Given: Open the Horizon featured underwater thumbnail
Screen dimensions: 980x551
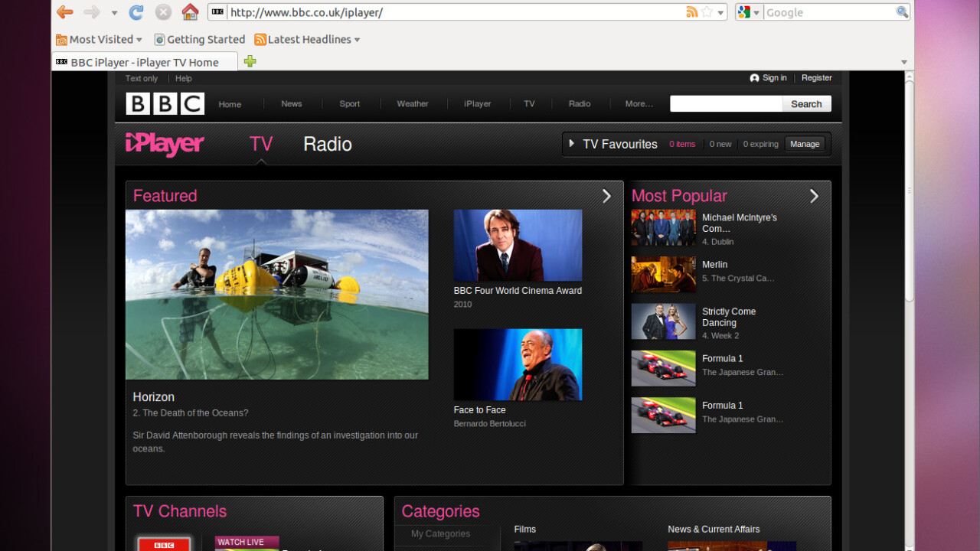Looking at the screenshot, I should tap(277, 295).
